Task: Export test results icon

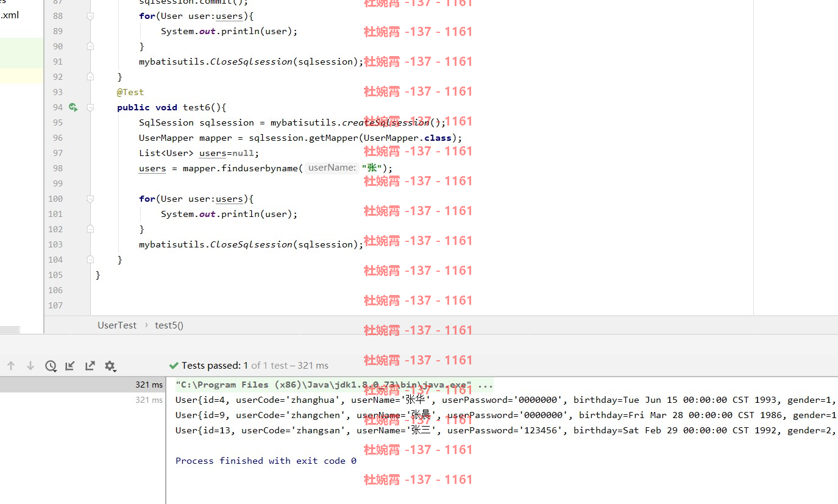Action: pyautogui.click(x=90, y=366)
